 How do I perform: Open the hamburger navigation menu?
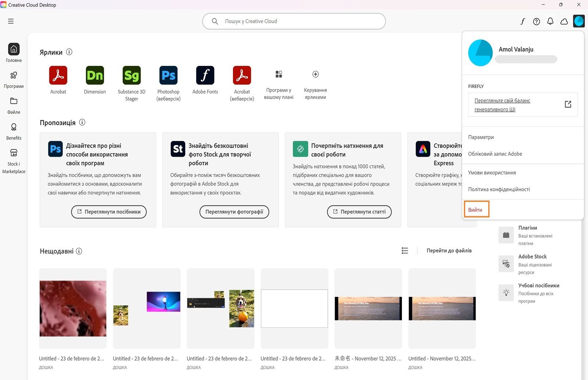click(x=11, y=21)
